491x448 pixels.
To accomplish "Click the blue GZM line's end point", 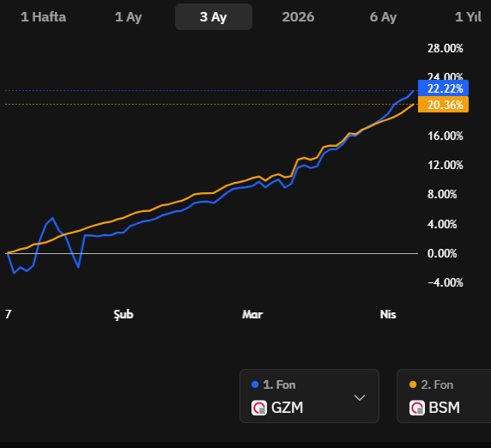I will click(x=414, y=91).
